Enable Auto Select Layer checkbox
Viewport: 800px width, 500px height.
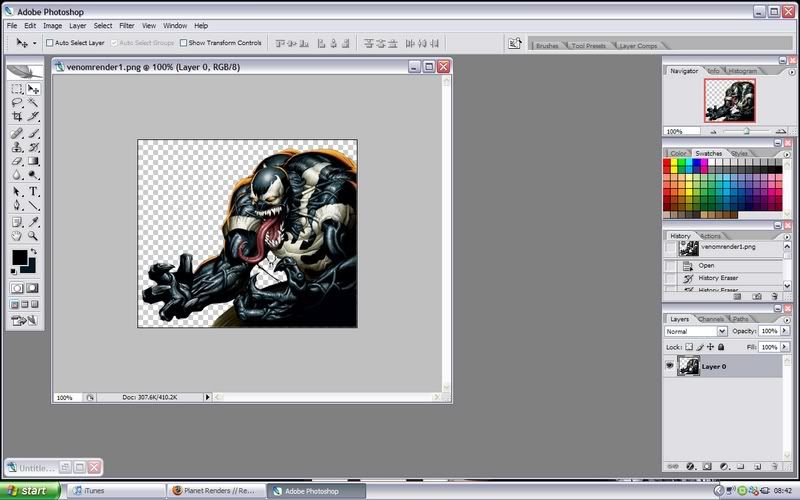(x=49, y=43)
